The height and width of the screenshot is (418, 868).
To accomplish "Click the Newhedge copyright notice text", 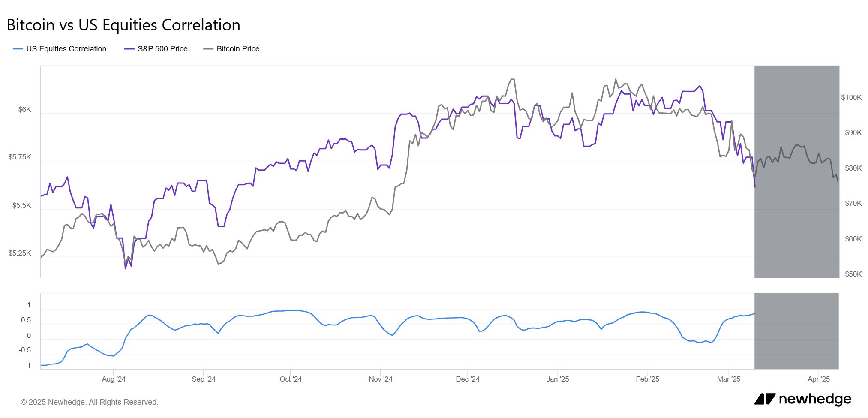I will [x=90, y=402].
